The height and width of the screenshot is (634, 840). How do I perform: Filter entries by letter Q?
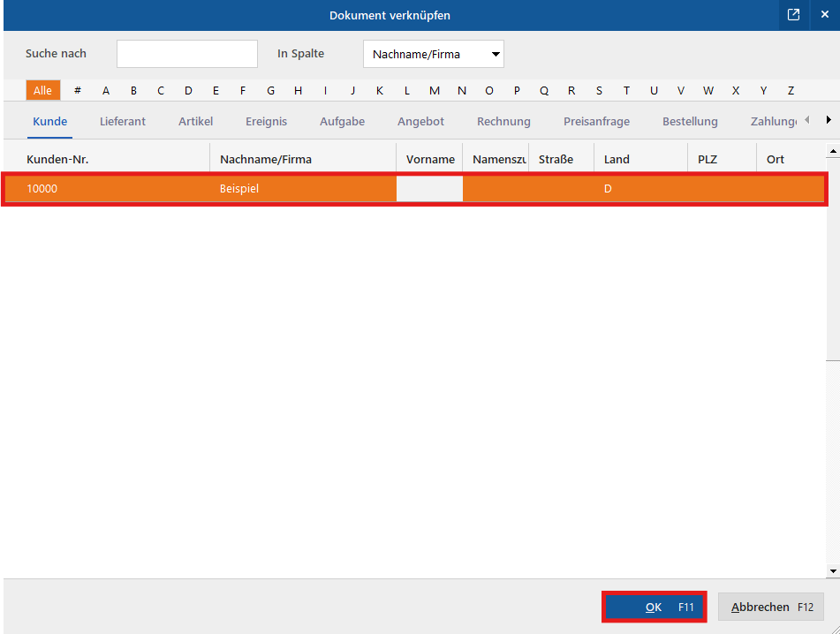tap(544, 90)
